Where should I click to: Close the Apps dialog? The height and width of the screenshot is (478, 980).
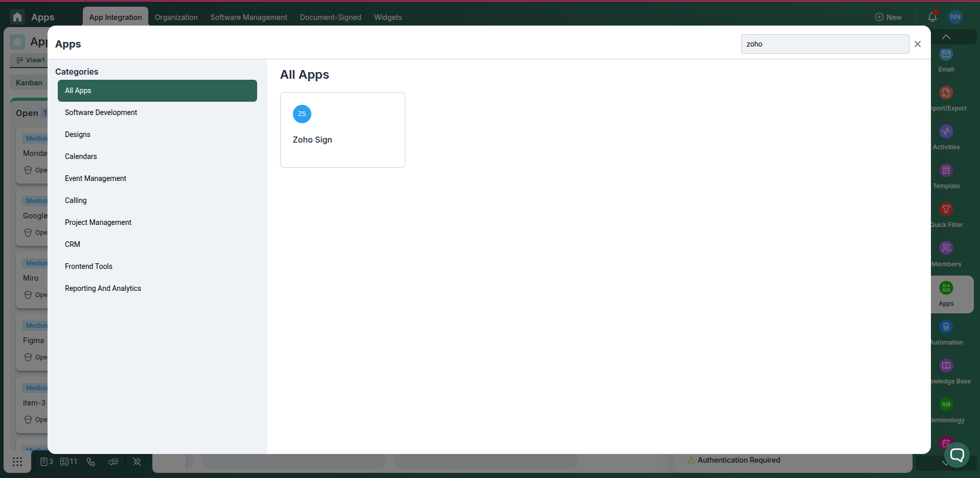pyautogui.click(x=918, y=44)
